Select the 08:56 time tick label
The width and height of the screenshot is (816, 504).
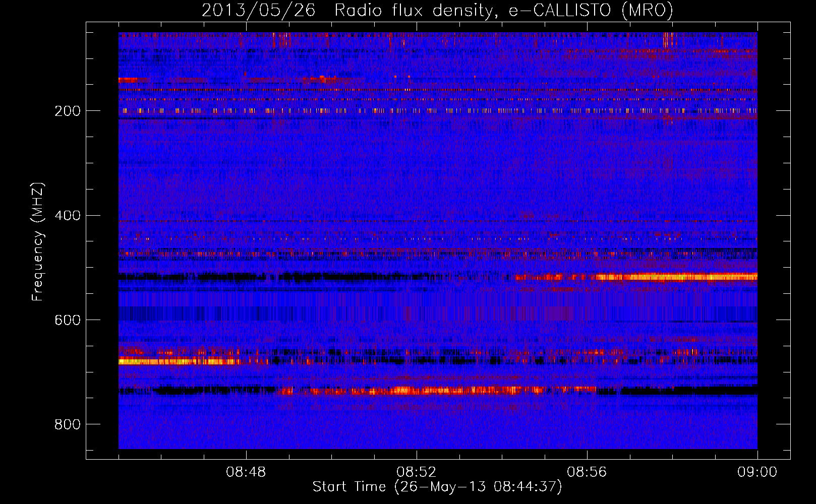click(x=587, y=472)
